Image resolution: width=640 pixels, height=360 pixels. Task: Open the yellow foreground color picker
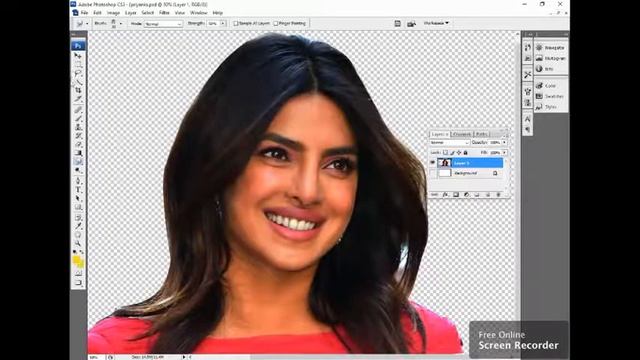76,260
